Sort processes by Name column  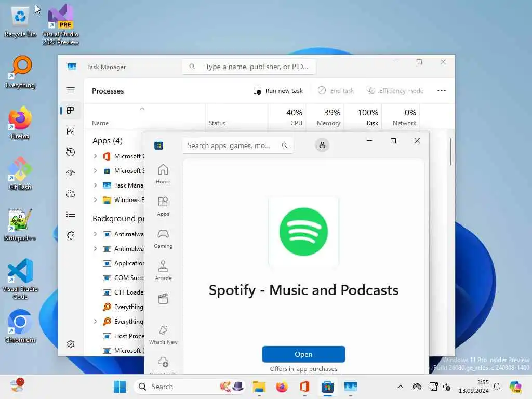tap(144, 116)
